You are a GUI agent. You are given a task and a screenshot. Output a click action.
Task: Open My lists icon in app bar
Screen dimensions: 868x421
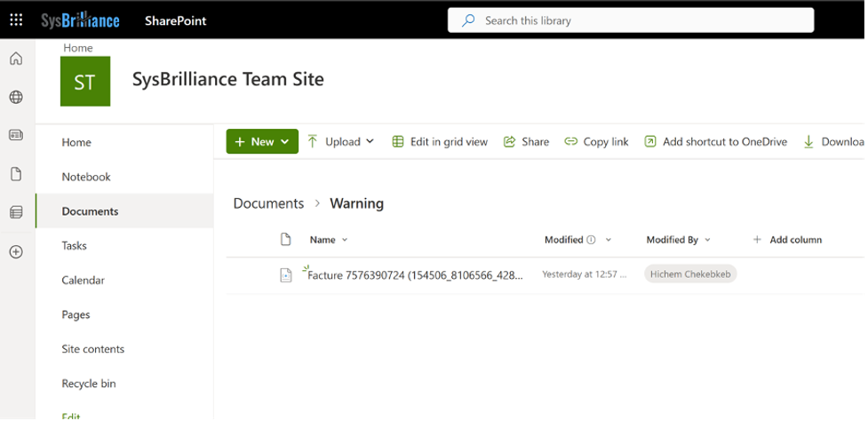tap(17, 212)
